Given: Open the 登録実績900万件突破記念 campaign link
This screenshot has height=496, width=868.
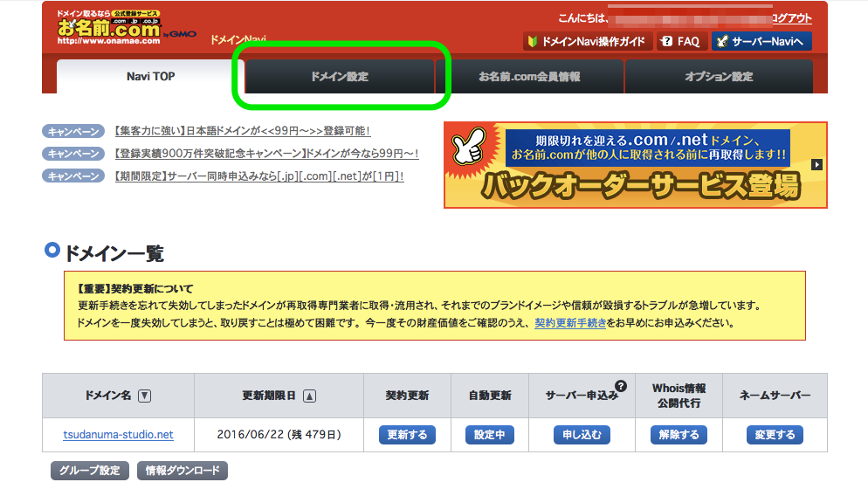Looking at the screenshot, I should [267, 154].
